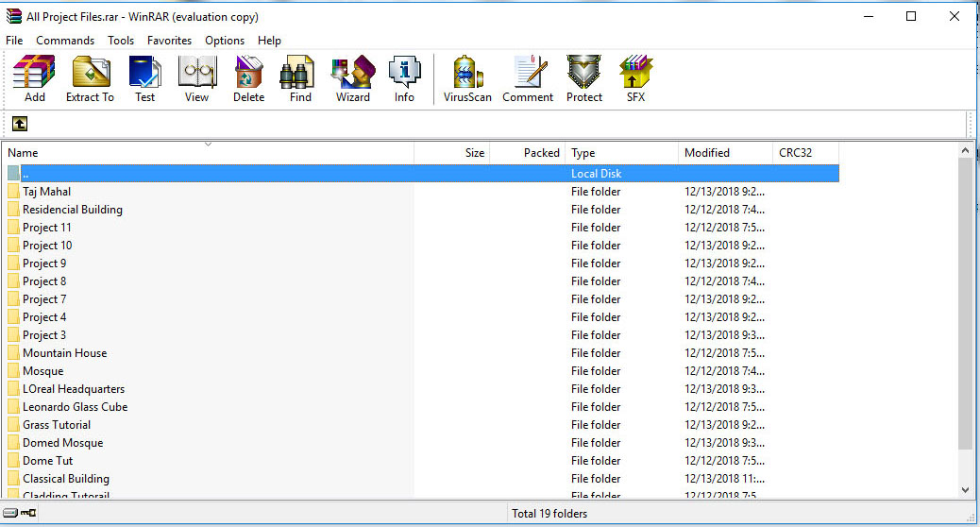Viewport: 980px width, 527px height.
Task: Sort by Type column header
Action: pos(621,153)
